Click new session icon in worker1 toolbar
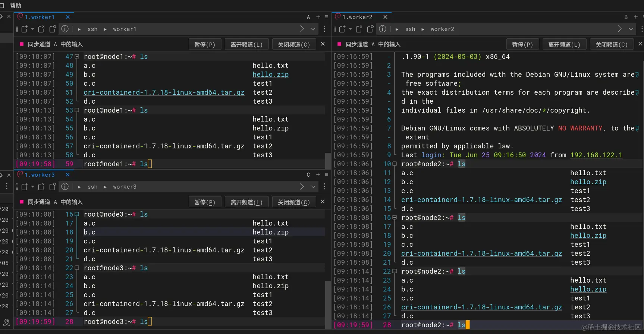Screen dimensions: 644x334 (25, 29)
